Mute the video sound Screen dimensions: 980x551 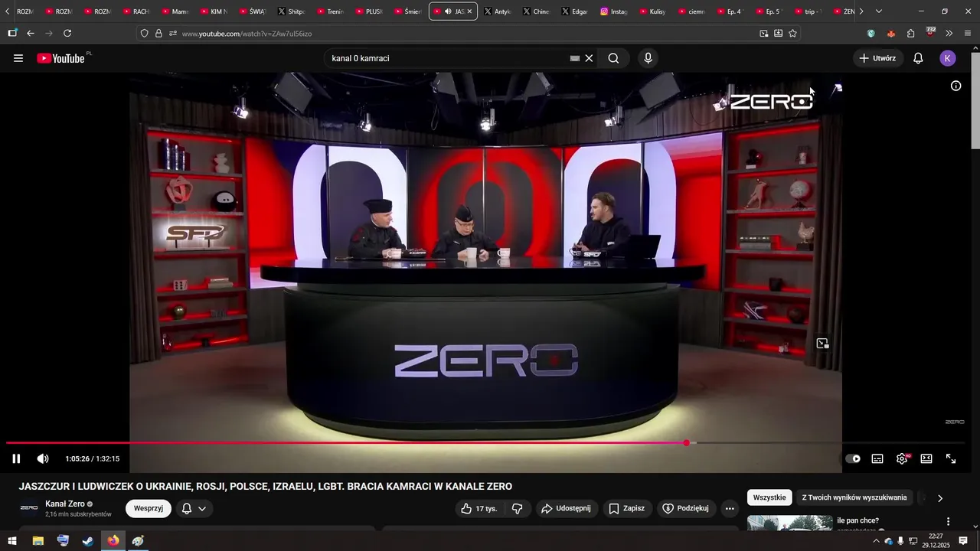click(x=43, y=458)
